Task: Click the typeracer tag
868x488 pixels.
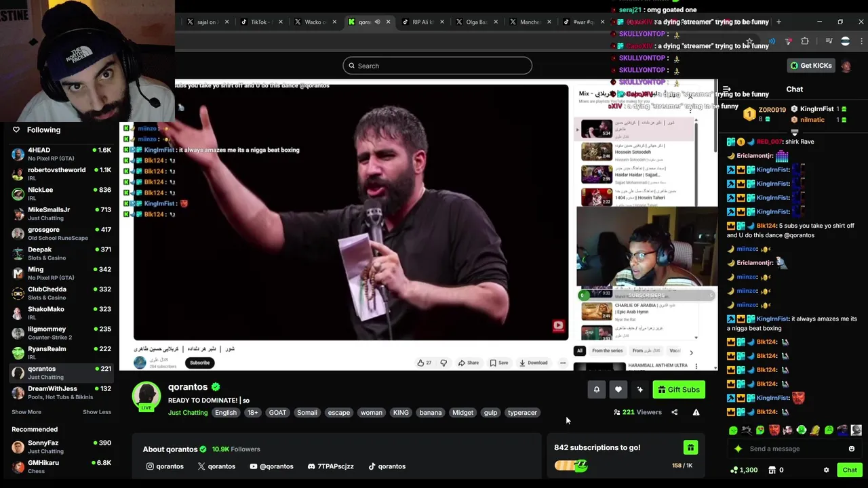Action: pos(522,412)
